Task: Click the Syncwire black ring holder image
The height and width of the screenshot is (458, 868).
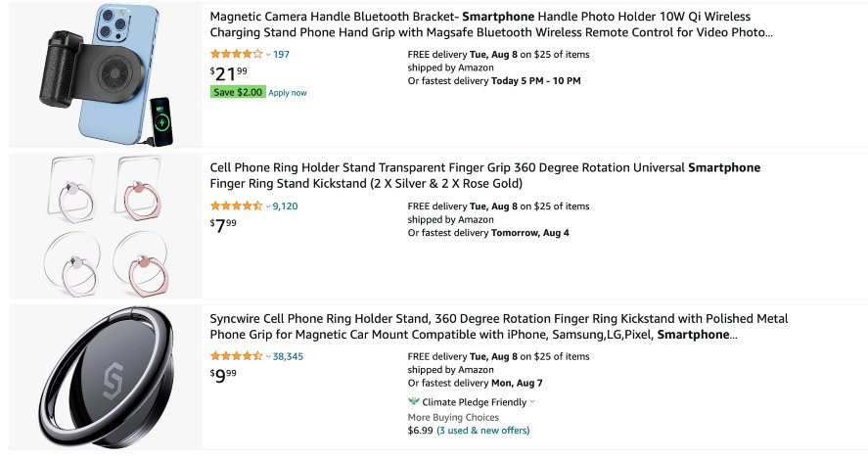Action: point(105,377)
